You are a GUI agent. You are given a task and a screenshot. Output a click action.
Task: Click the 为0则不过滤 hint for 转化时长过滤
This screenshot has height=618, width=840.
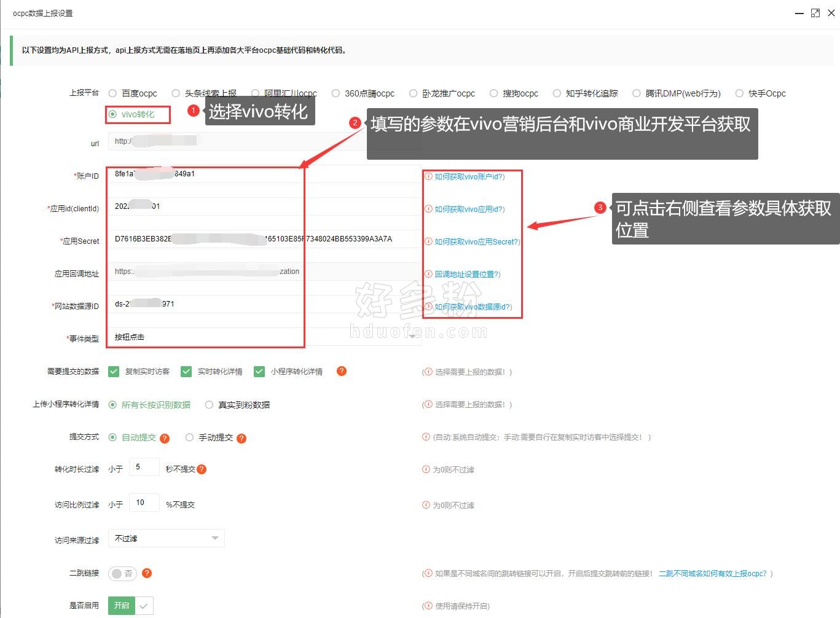click(x=453, y=470)
